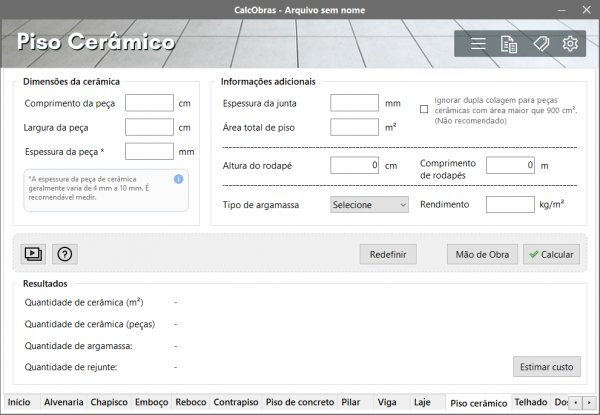Click the Redefinir button

[388, 254]
